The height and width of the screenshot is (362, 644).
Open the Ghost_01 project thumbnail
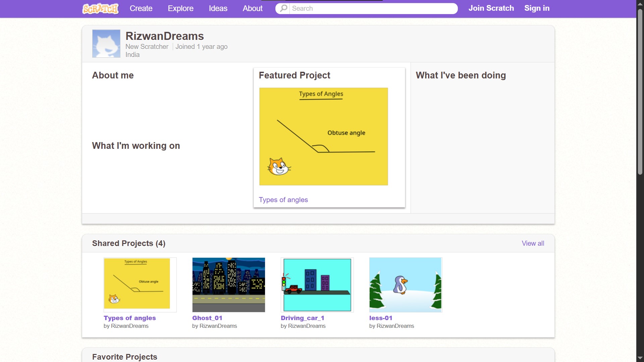coord(228,285)
